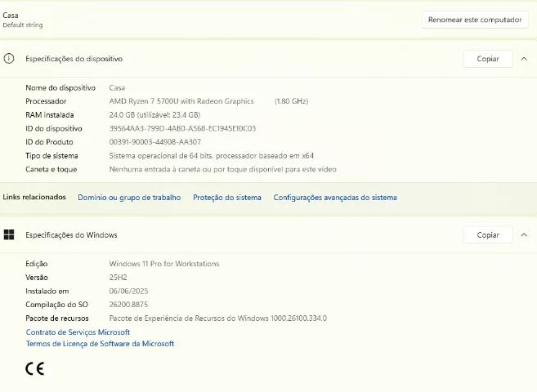Collapse the Especificações do Windows section chevron
The height and width of the screenshot is (392, 537).
(524, 235)
